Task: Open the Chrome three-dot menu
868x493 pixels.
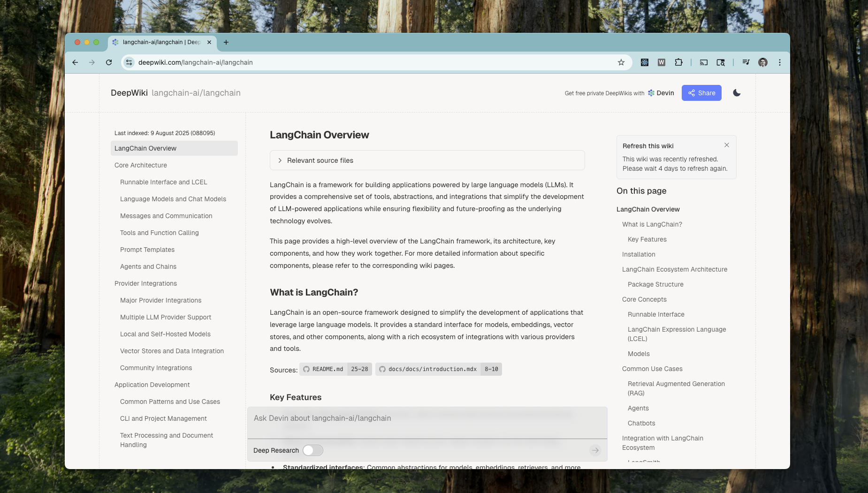Action: click(x=780, y=62)
